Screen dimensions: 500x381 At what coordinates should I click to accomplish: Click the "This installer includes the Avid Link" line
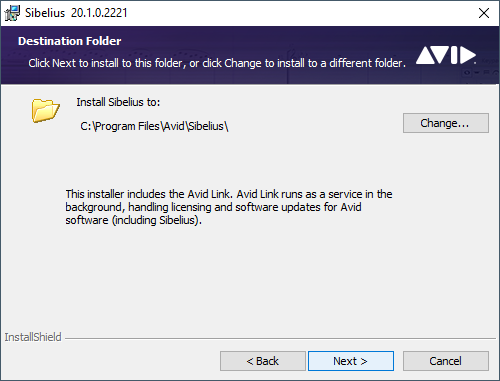(229, 194)
